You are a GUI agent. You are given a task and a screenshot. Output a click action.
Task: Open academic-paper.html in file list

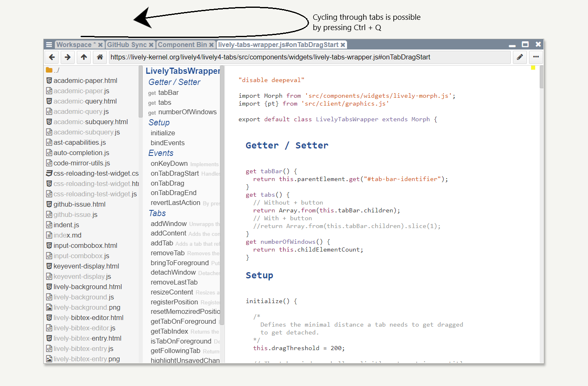85,80
